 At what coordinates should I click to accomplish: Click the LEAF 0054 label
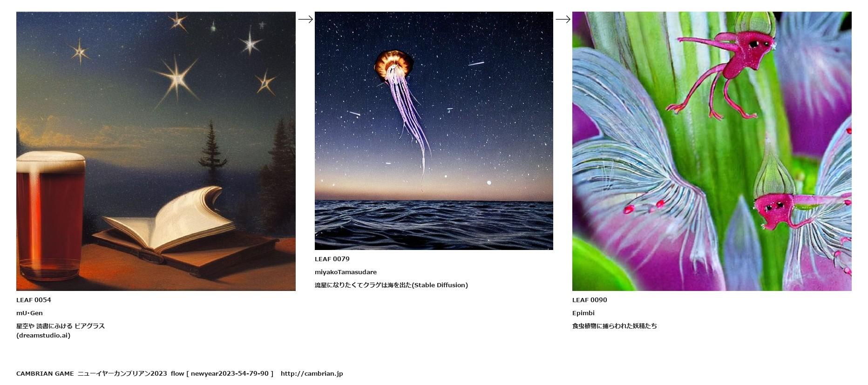[34, 300]
